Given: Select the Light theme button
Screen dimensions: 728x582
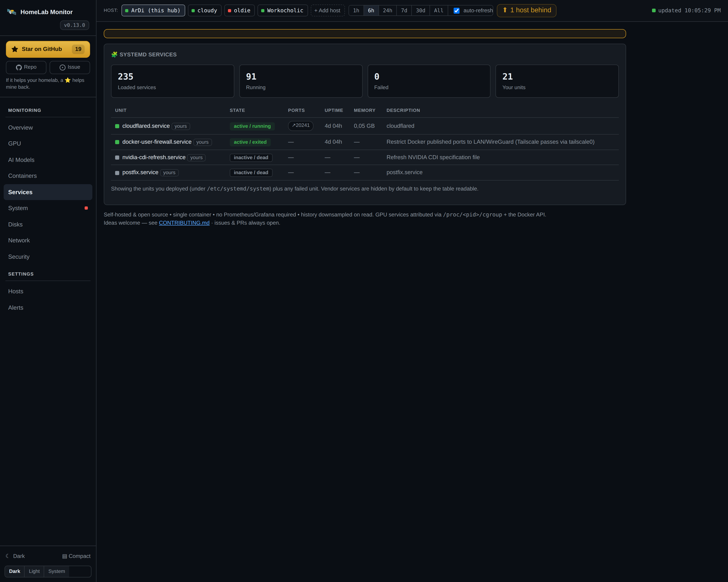Looking at the screenshot, I should click(34, 571).
